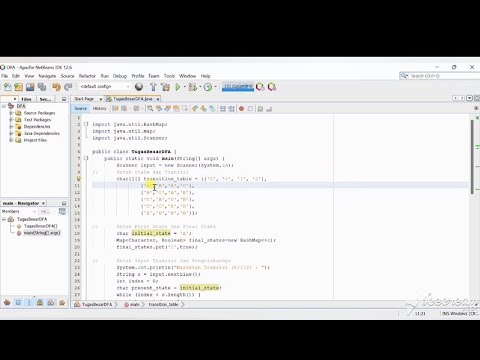480x360 pixels.
Task: Click the New File toolbar icon
Action: (7, 87)
